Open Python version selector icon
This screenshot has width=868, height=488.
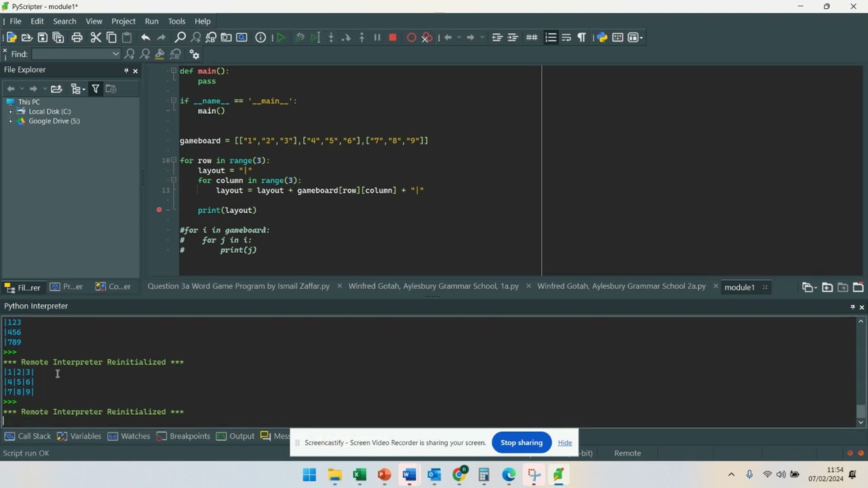(602, 38)
